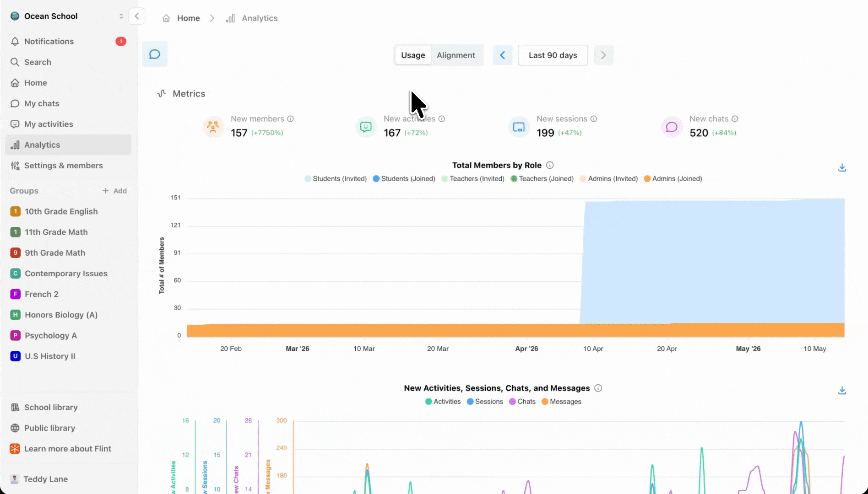Go to next date range arrow
The image size is (868, 494).
(x=603, y=55)
